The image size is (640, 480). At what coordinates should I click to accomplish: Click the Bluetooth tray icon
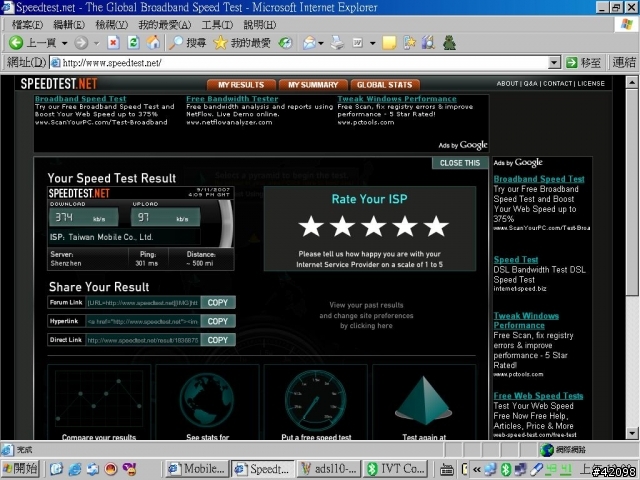click(x=506, y=469)
